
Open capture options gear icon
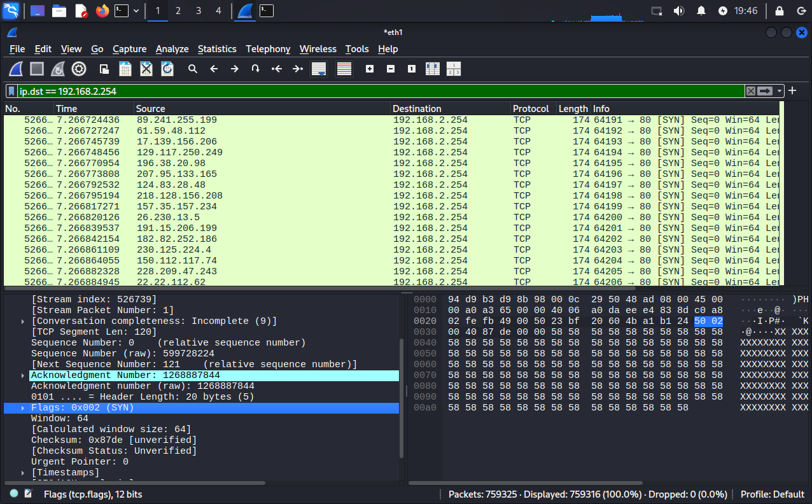click(x=79, y=69)
